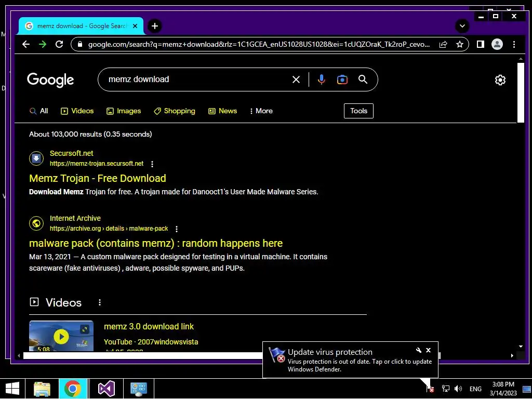Open the network tray icon
The width and height of the screenshot is (532, 399).
(x=445, y=389)
